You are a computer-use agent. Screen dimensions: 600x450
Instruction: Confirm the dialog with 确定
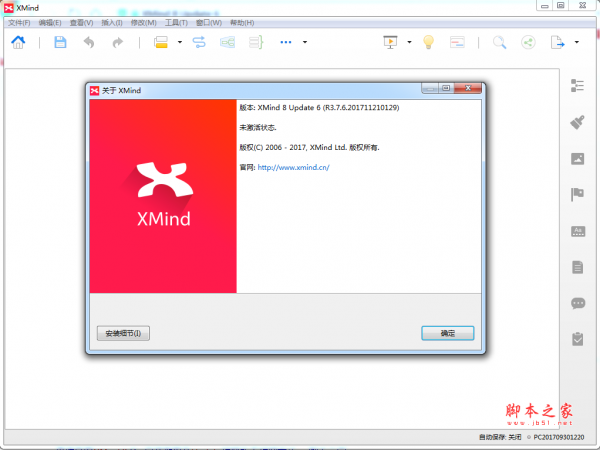[x=448, y=333]
